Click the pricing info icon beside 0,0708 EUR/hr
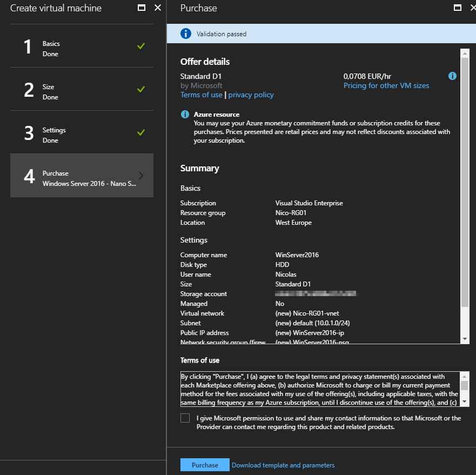 (x=452, y=76)
